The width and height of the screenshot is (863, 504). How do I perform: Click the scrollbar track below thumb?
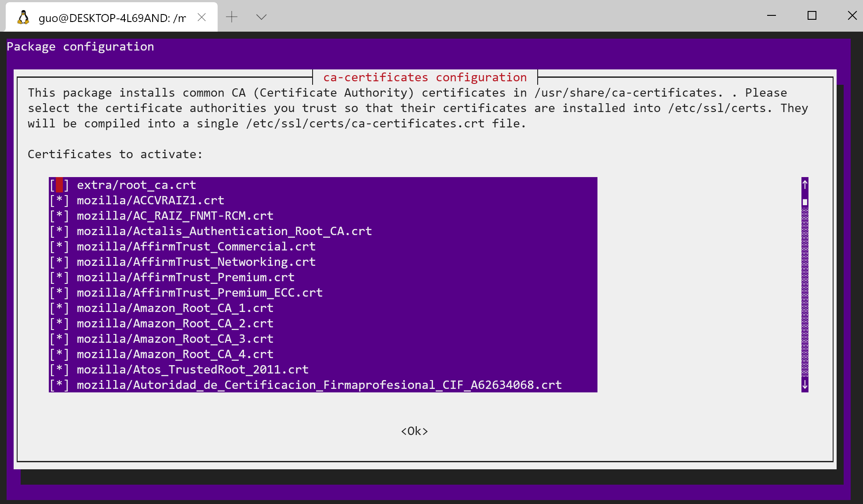(x=805, y=290)
